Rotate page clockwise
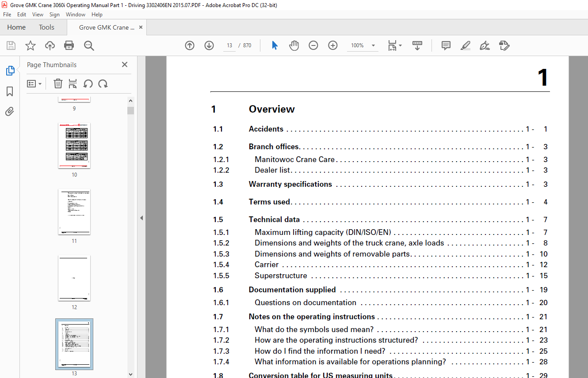The height and width of the screenshot is (378, 588). click(103, 83)
